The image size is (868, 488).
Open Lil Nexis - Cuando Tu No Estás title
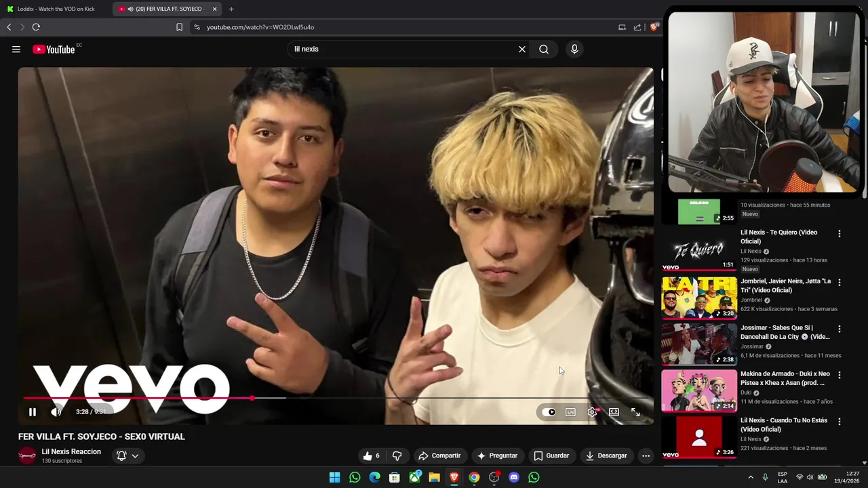784,425
